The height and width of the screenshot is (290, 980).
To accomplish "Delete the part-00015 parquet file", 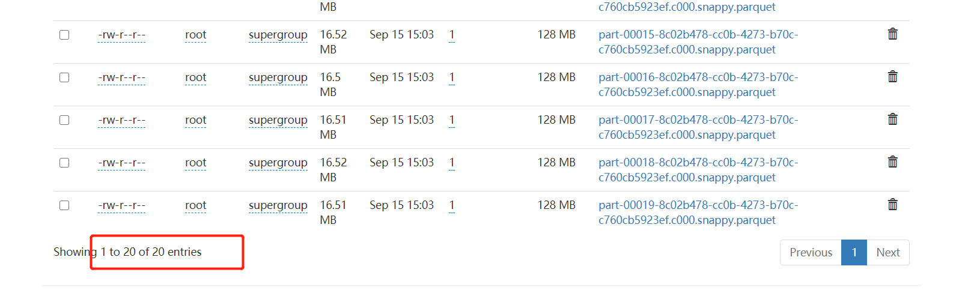I will pos(892,34).
